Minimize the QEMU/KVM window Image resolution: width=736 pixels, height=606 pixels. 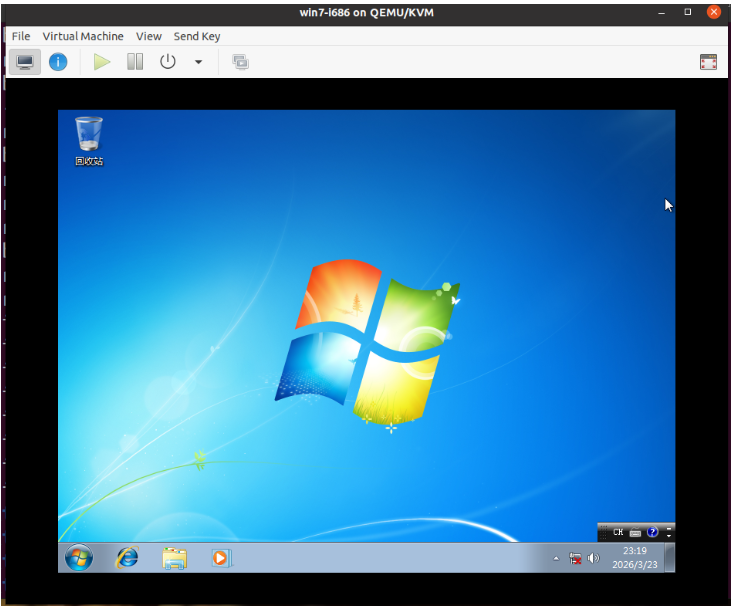(x=661, y=13)
